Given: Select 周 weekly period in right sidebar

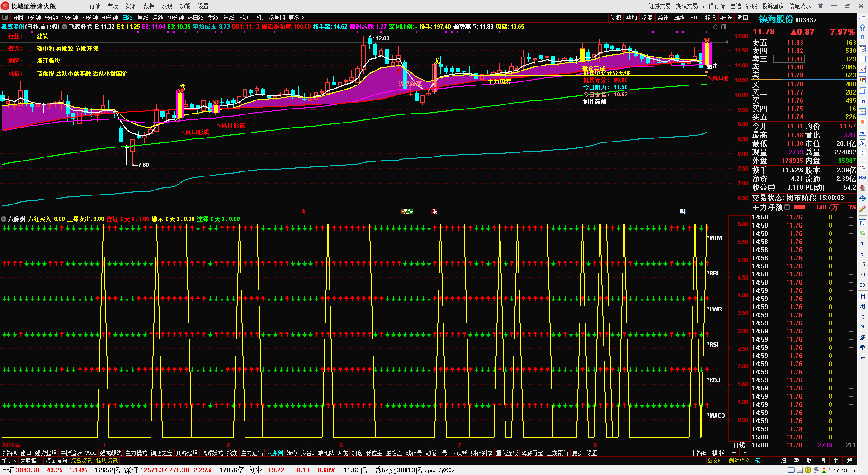Looking at the screenshot, I should pyautogui.click(x=863, y=306).
